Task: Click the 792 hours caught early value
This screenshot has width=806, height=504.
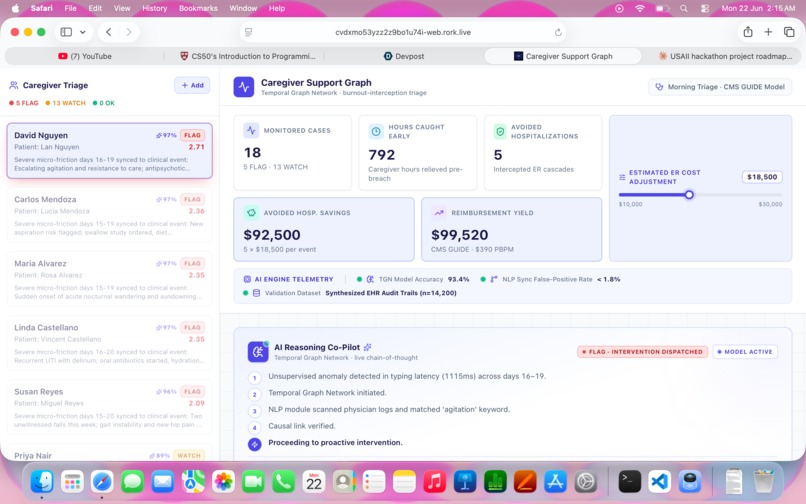Action: pos(382,155)
